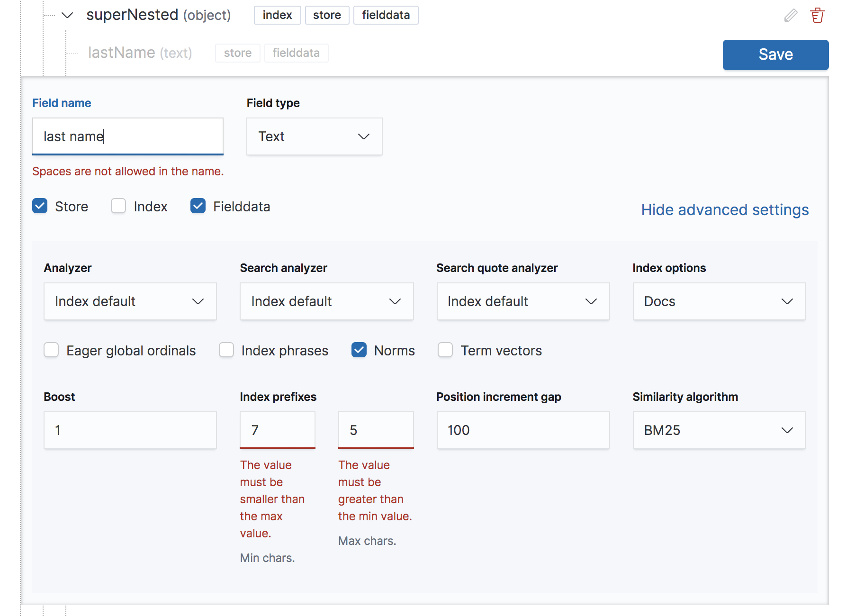Click the red trash delete icon
This screenshot has height=616, width=846.
click(817, 16)
